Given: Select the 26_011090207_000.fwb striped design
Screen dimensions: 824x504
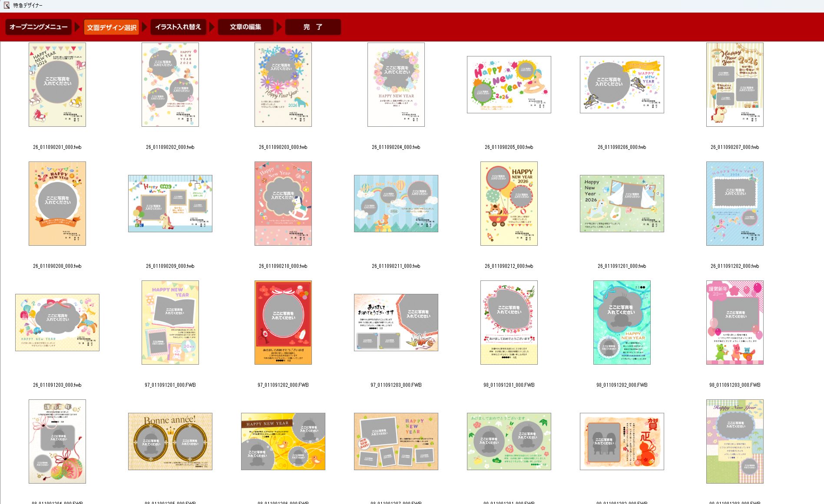Looking at the screenshot, I should coord(735,85).
